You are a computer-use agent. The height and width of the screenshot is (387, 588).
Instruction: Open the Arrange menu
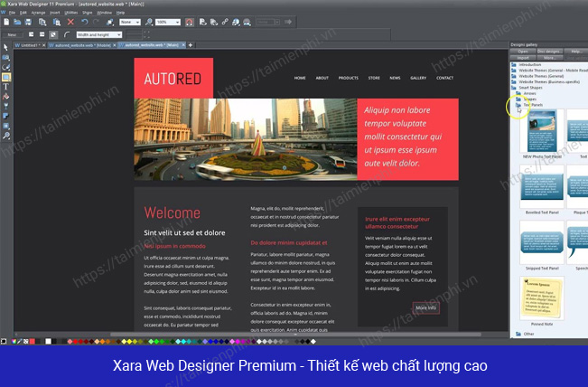pos(38,13)
